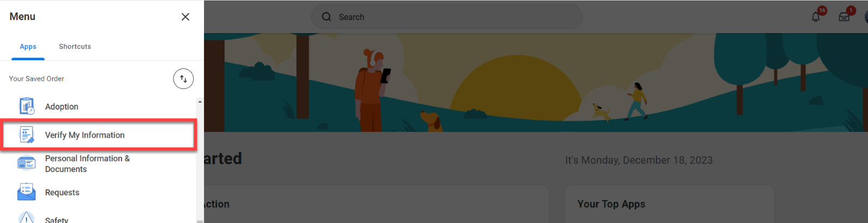Image resolution: width=868 pixels, height=223 pixels.
Task: Select the Safety menu label
Action: point(56,220)
